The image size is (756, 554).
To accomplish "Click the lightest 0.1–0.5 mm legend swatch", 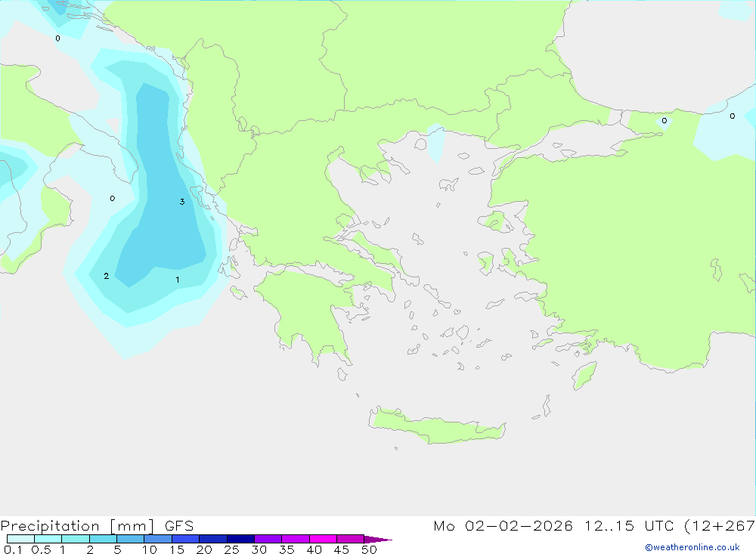I will [x=20, y=539].
